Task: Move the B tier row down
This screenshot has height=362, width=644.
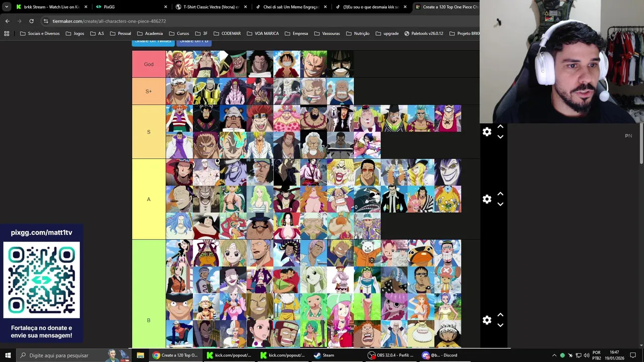Action: (500, 325)
